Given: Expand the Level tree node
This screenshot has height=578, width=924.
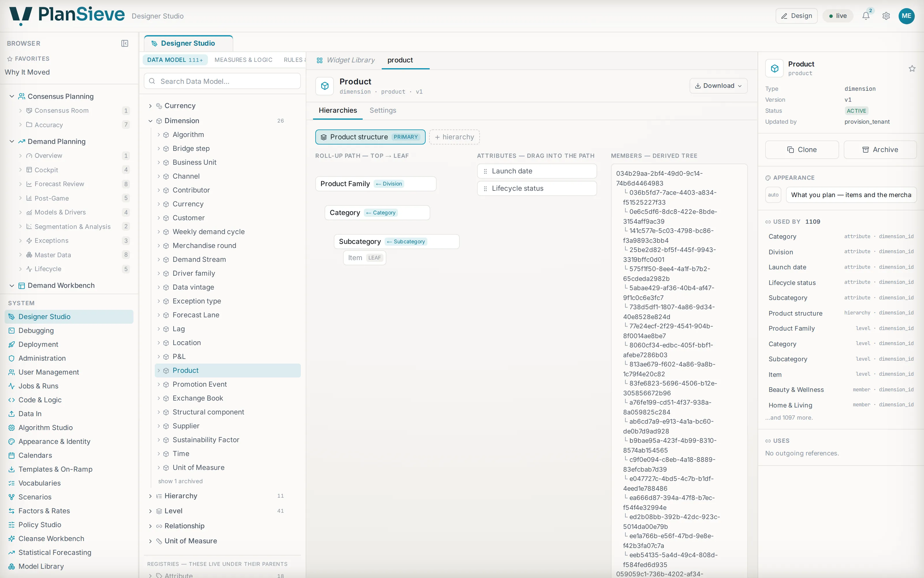Looking at the screenshot, I should click(x=150, y=511).
